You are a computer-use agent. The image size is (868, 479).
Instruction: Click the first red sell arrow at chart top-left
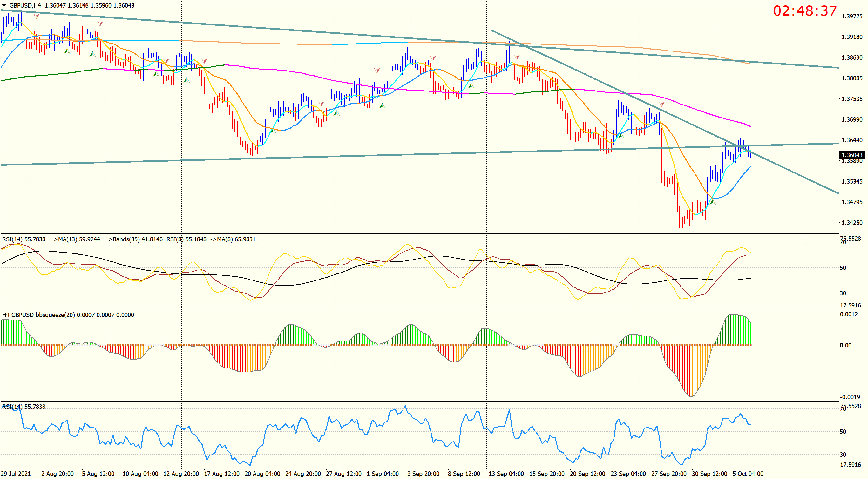[37, 16]
